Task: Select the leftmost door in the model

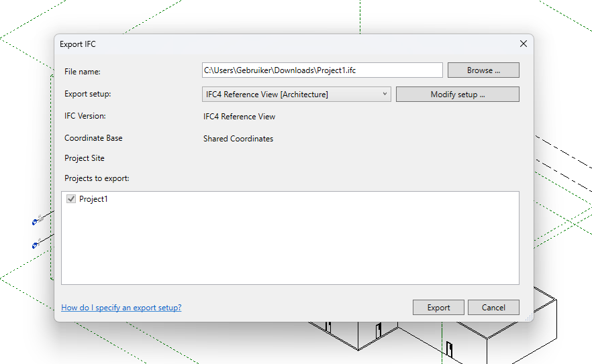Action: [x=328, y=327]
